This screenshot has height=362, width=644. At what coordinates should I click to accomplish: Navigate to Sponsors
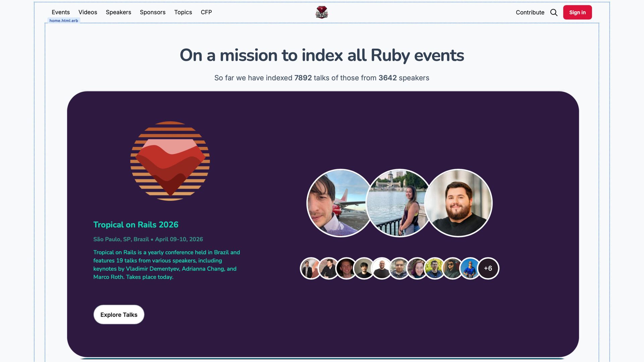(153, 12)
